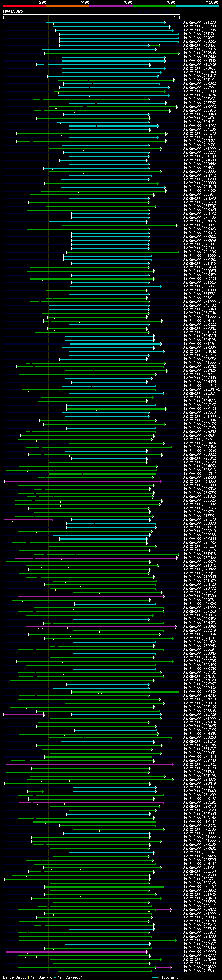Click the white query sequence bar
This screenshot has width=222, height=980.
click(92, 14)
